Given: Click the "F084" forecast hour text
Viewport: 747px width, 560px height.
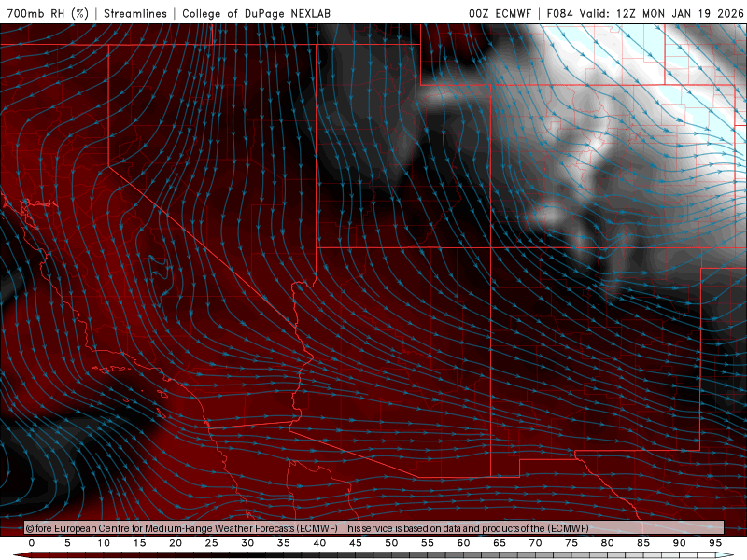Looking at the screenshot, I should coord(559,13).
